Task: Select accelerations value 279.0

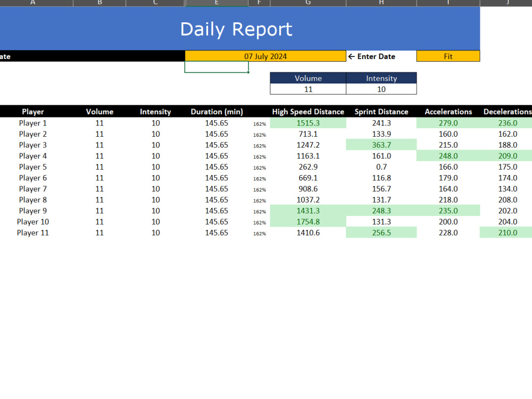Action: [x=448, y=123]
